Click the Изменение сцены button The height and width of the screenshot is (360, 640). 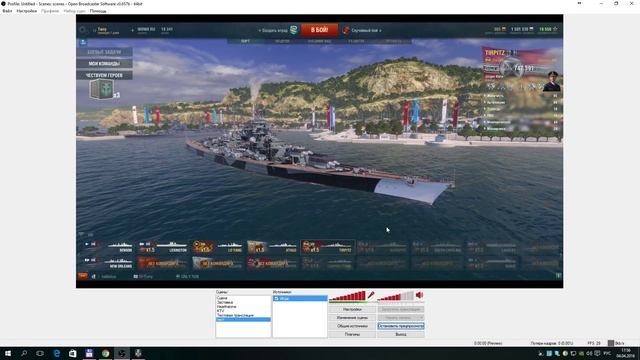pos(352,318)
